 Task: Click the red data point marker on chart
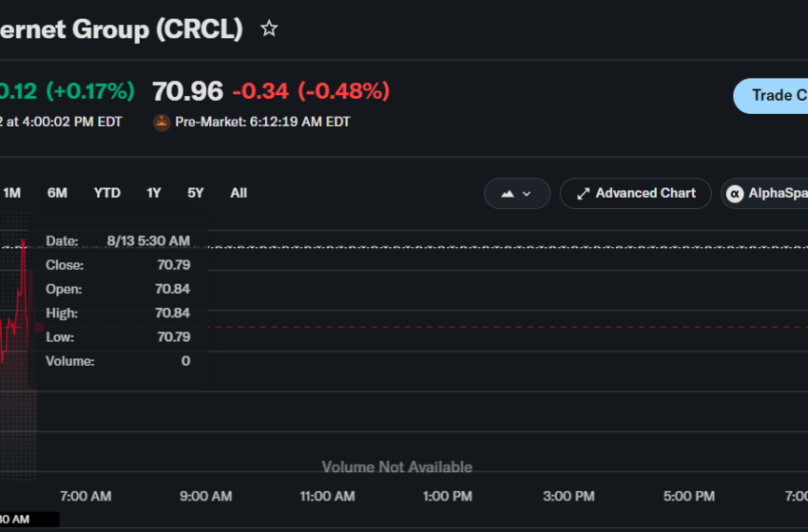click(x=39, y=327)
